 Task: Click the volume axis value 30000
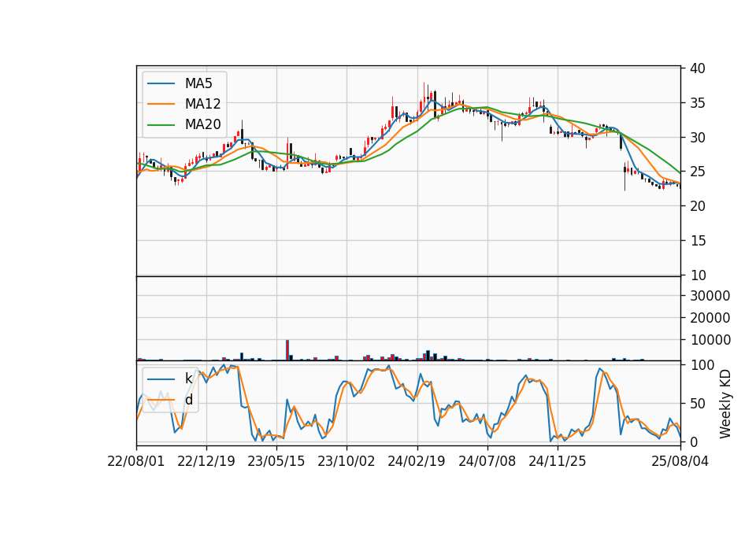710,296
